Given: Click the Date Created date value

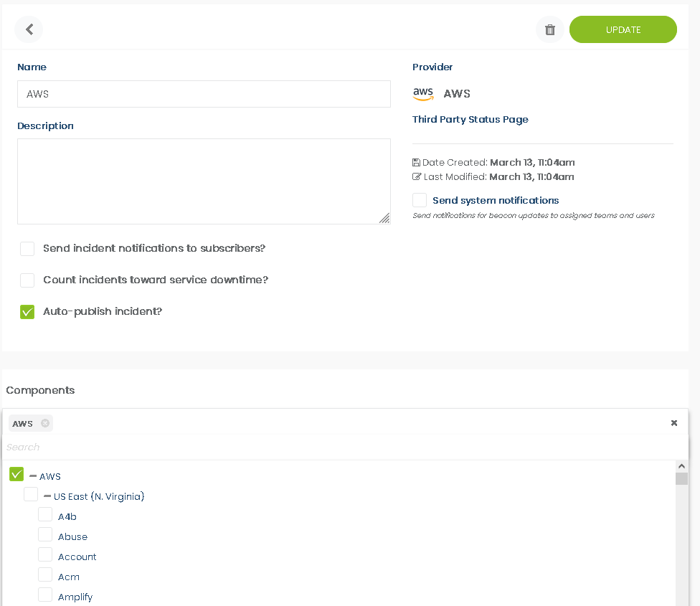Looking at the screenshot, I should (532, 162).
